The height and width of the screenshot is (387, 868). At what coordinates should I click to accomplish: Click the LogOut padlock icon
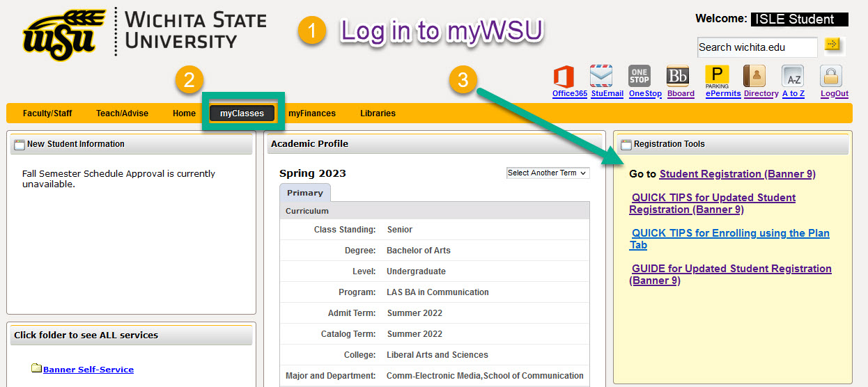point(831,77)
